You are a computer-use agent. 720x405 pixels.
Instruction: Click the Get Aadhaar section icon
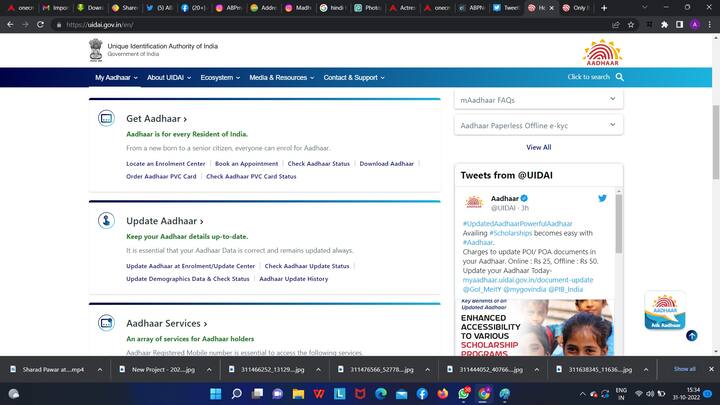click(x=106, y=118)
